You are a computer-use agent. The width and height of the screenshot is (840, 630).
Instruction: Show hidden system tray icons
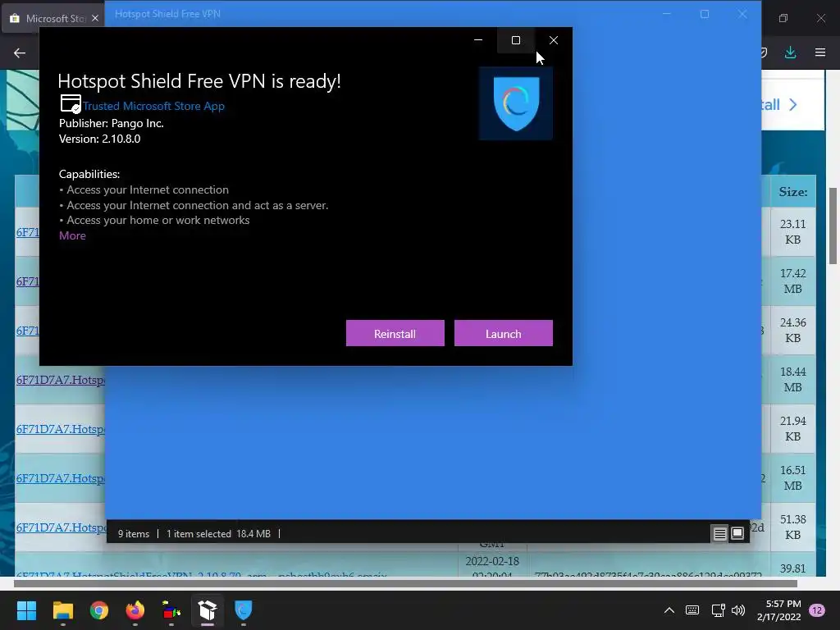point(669,610)
